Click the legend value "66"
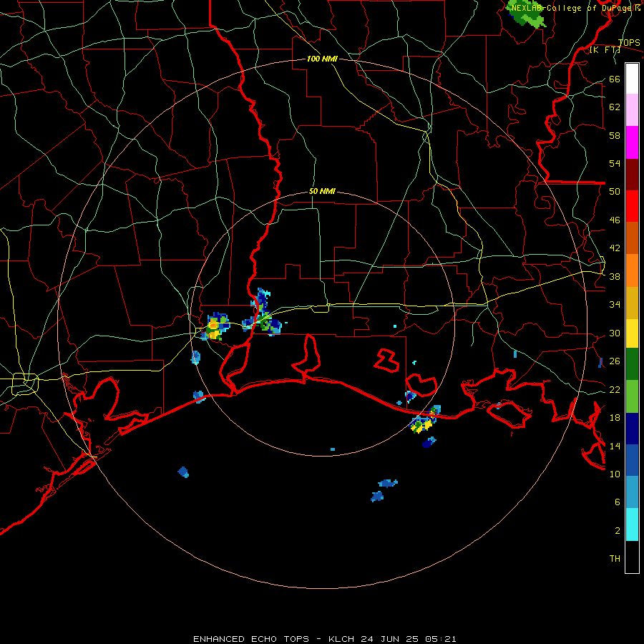644x644 pixels. (x=615, y=79)
